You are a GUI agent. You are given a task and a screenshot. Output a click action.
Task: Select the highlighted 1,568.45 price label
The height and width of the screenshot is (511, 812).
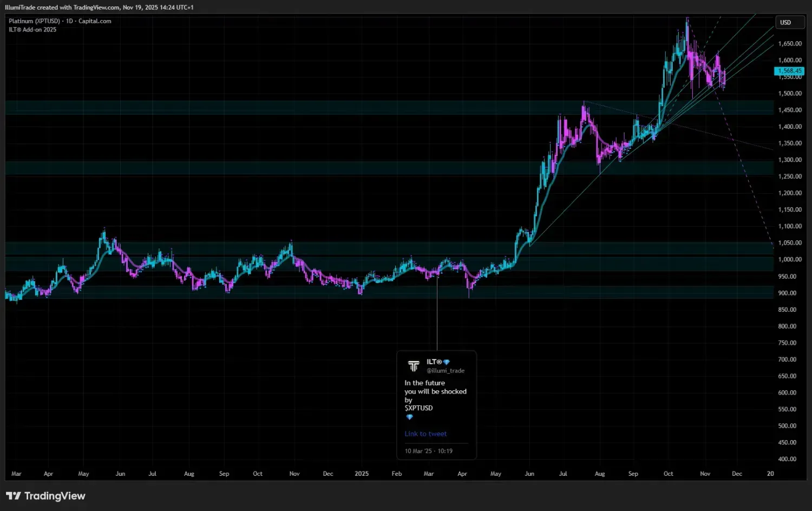click(x=789, y=71)
